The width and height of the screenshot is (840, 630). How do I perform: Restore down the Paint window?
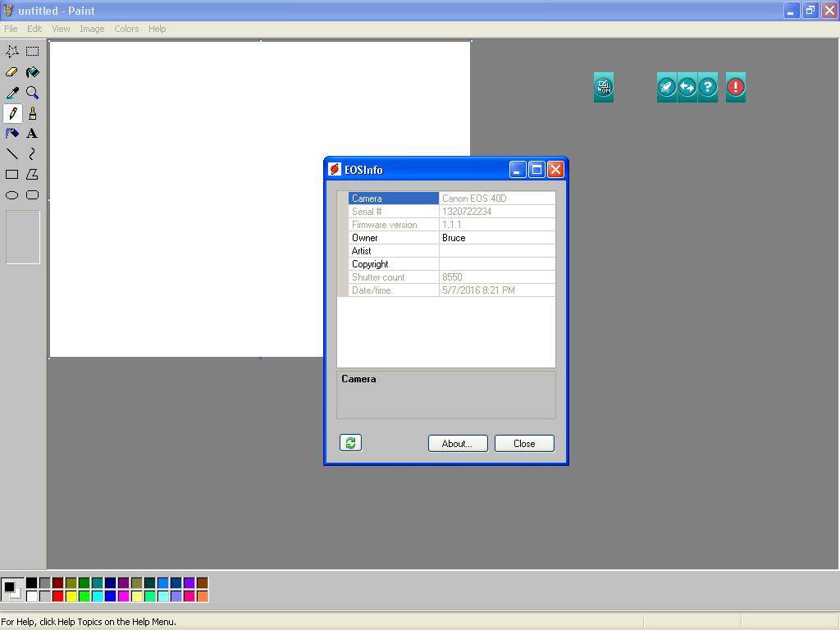click(810, 10)
